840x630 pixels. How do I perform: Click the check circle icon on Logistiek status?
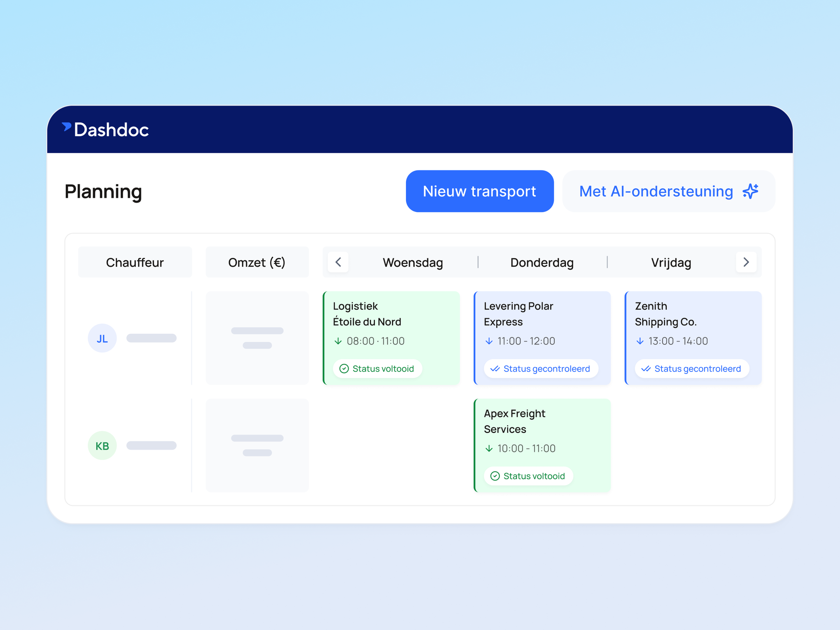click(x=344, y=368)
